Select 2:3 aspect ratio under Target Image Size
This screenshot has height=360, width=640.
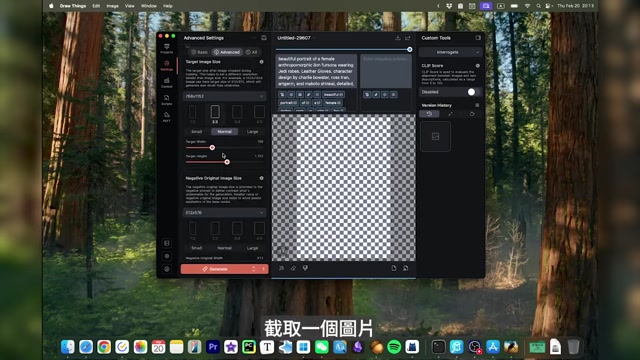pyautogui.click(x=215, y=114)
